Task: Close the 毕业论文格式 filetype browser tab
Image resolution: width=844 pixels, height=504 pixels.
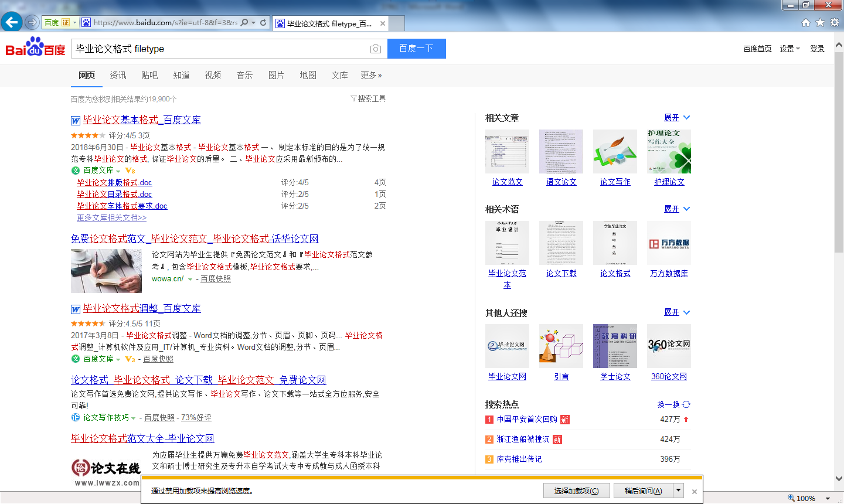Action: click(383, 23)
